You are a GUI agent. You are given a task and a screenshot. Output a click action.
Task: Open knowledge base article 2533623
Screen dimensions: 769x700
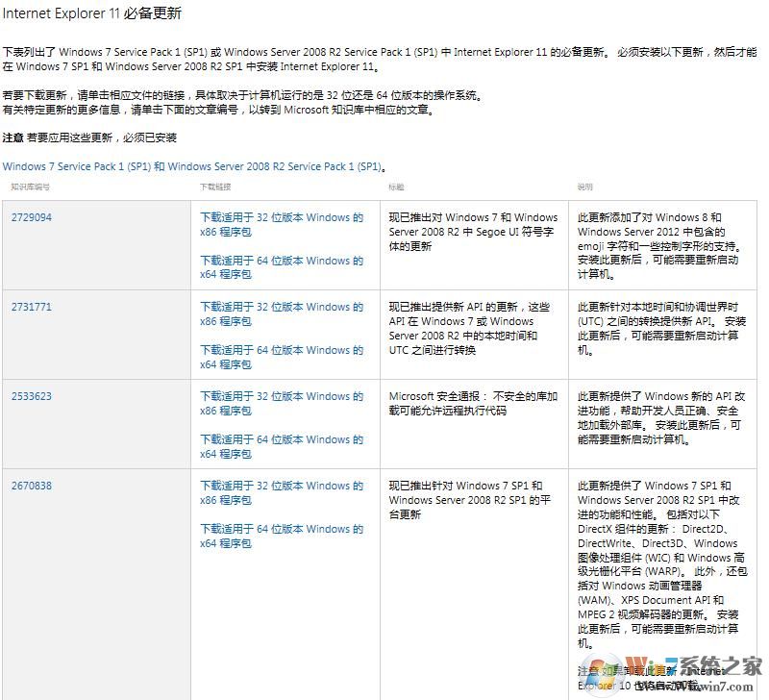coord(32,396)
